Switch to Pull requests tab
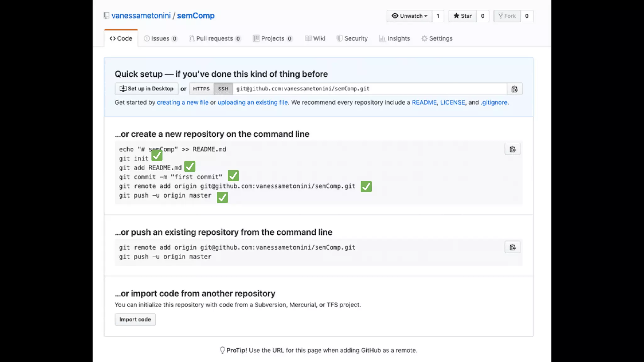This screenshot has width=644, height=362. click(x=215, y=38)
